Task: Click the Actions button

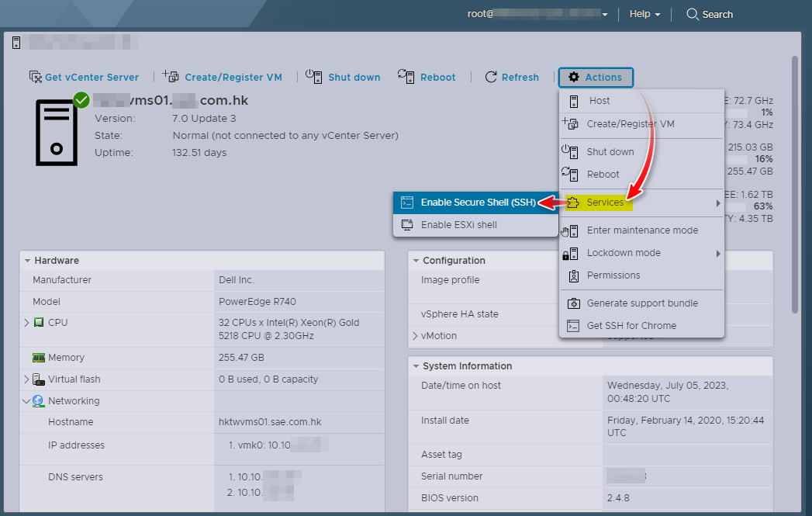Action: coord(596,77)
